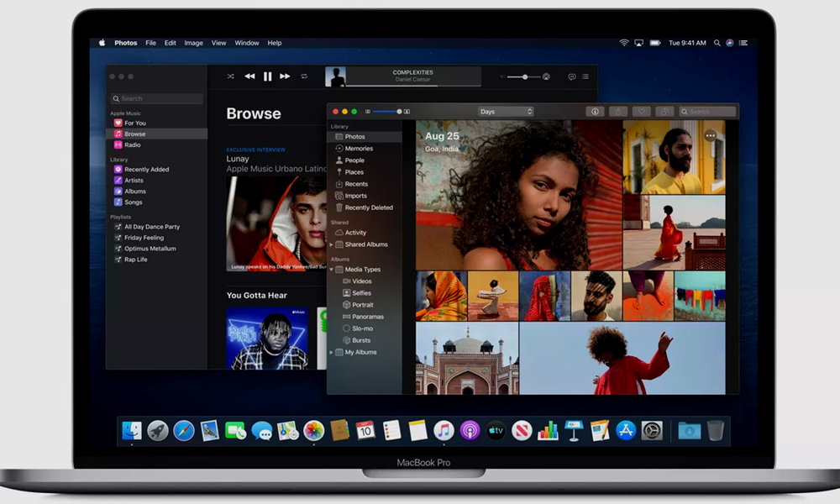The image size is (840, 504).
Task: Open the Edit menu
Action: pyautogui.click(x=170, y=43)
